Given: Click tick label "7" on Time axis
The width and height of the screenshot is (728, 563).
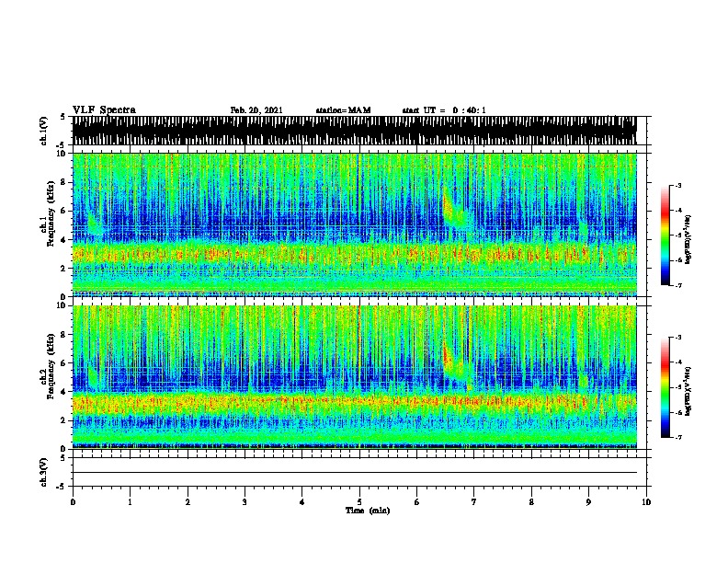Looking at the screenshot, I should point(474,502).
